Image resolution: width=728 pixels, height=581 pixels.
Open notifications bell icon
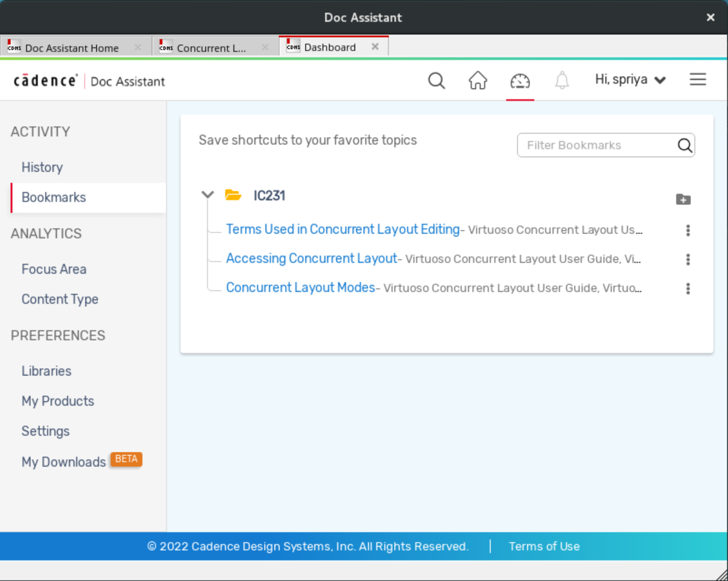coord(563,80)
